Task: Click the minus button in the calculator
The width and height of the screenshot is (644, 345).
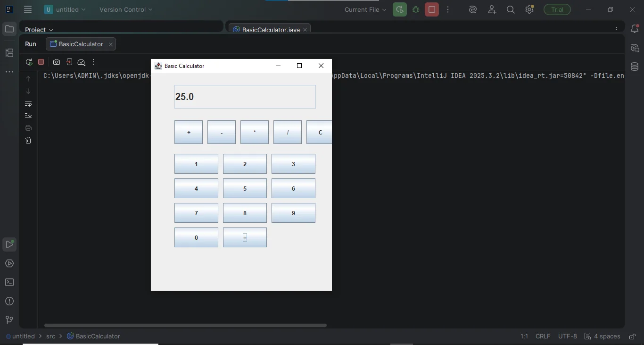Action: coord(222,132)
